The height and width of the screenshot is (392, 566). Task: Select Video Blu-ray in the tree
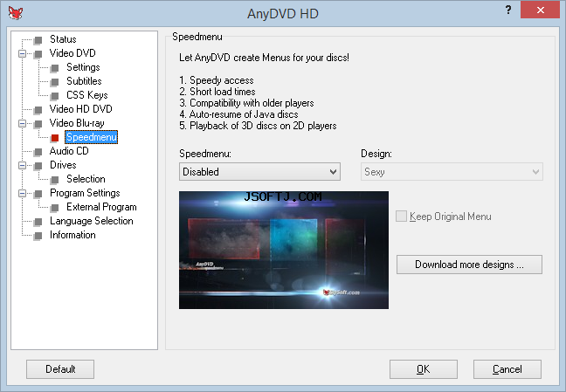pyautogui.click(x=77, y=123)
